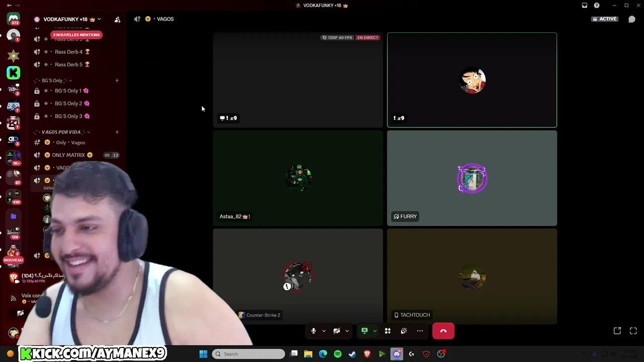Click the ACTIVE event badge
Screen dimensions: 644x362
point(605,19)
